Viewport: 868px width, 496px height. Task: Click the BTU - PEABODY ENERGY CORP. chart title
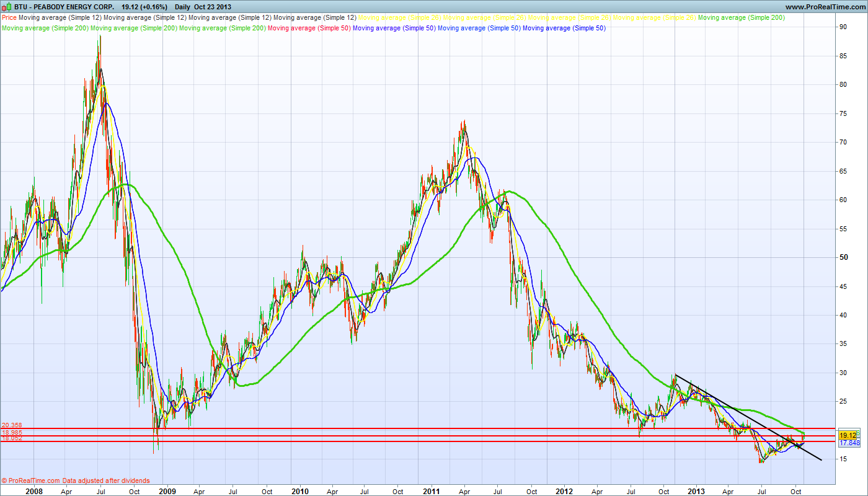(x=63, y=7)
